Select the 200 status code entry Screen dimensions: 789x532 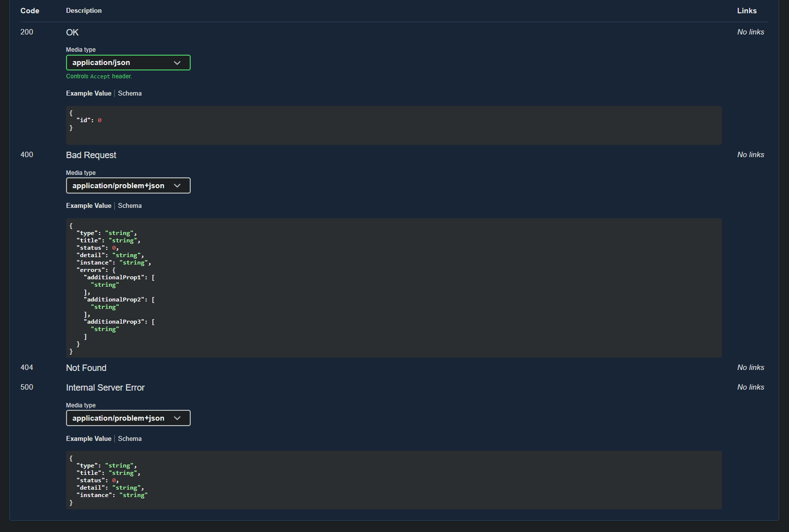[x=26, y=32]
